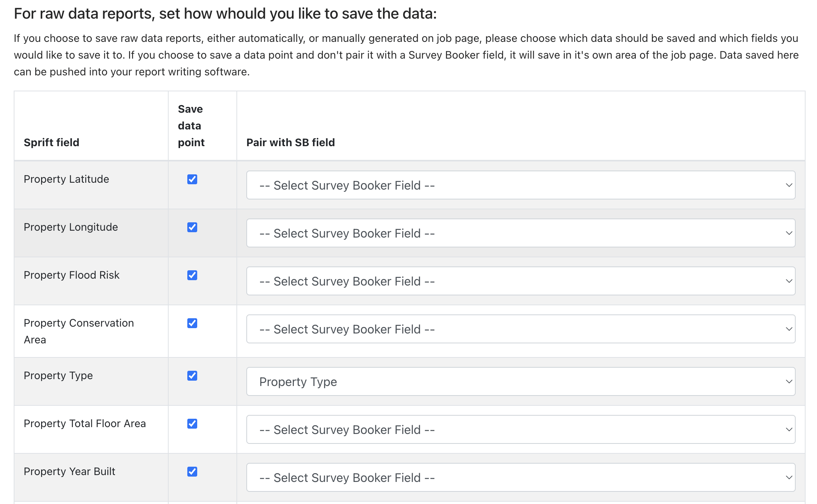The image size is (817, 504).
Task: Click the 'Property Latitude' row label
Action: [x=66, y=179]
